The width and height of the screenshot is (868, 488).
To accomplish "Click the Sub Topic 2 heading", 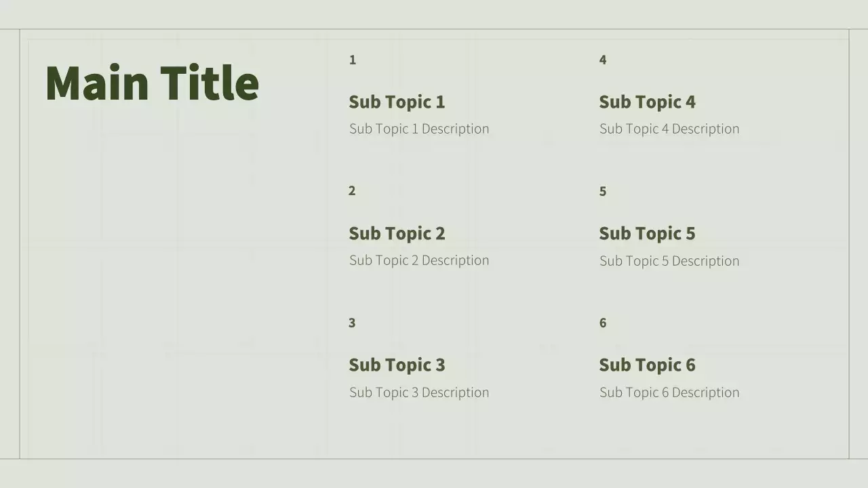I will click(x=397, y=234).
